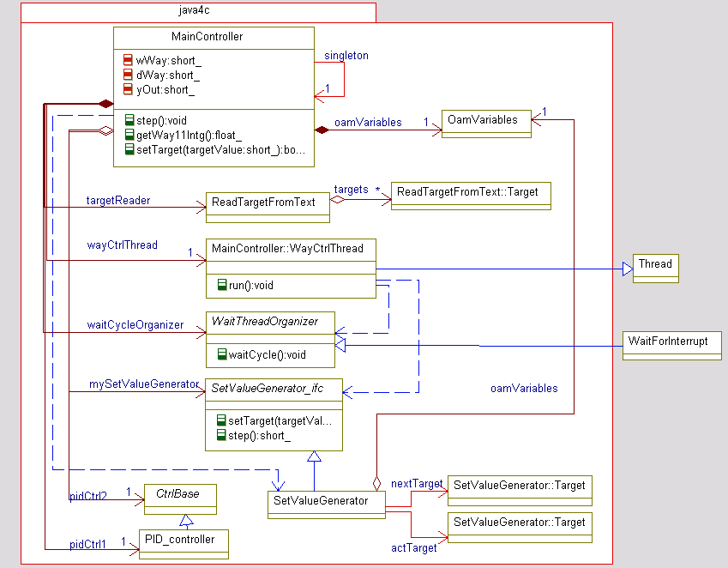Viewport: 728px width, 568px height.
Task: Click the oamVariables label near SetValueGenerator_ifc
Action: 524,388
